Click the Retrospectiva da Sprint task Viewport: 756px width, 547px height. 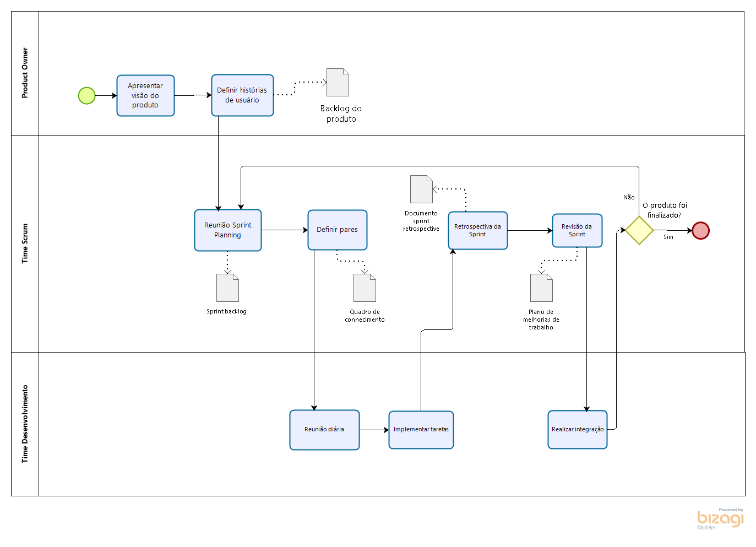coord(478,230)
